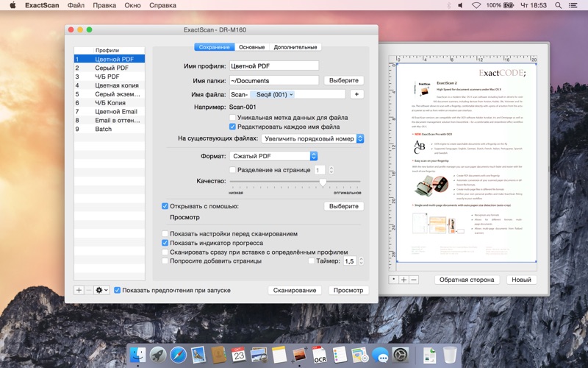Open the 'Справка' menu
Screen dimensions: 588x368
(x=162, y=5)
